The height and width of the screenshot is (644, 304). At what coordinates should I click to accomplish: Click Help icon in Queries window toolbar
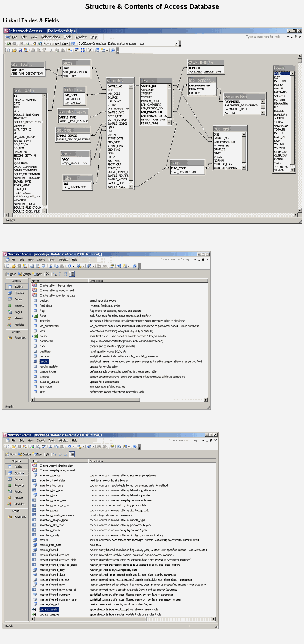[134, 446]
